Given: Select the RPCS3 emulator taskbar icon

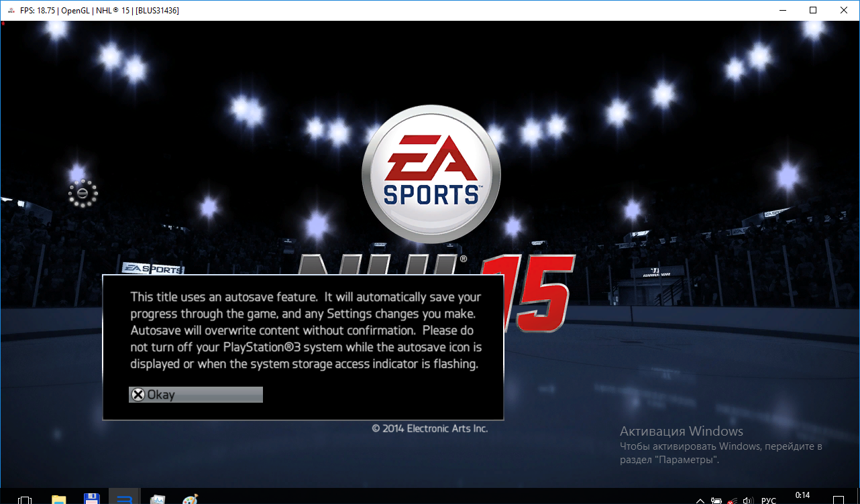Looking at the screenshot, I should click(124, 499).
